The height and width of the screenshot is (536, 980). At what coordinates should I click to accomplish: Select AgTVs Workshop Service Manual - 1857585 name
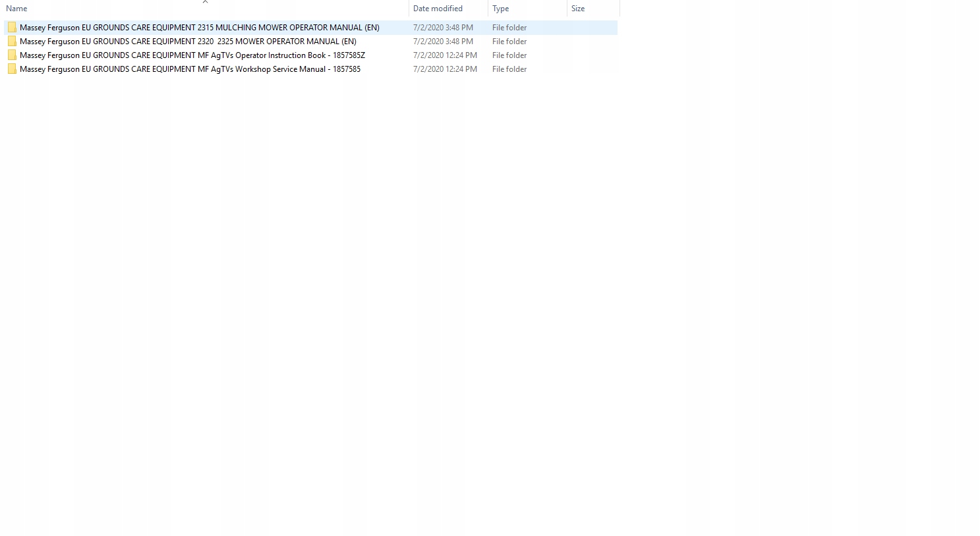(190, 69)
